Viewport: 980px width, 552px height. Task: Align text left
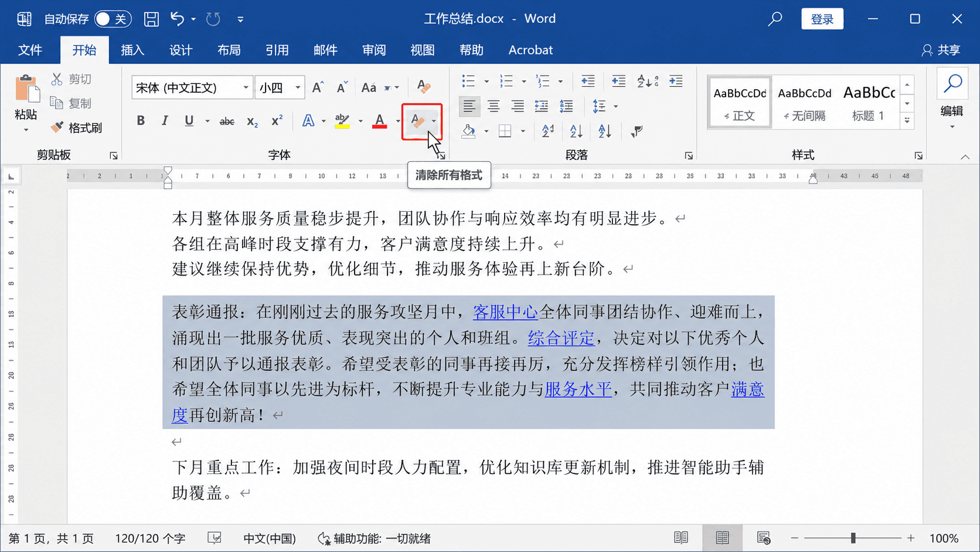[469, 106]
